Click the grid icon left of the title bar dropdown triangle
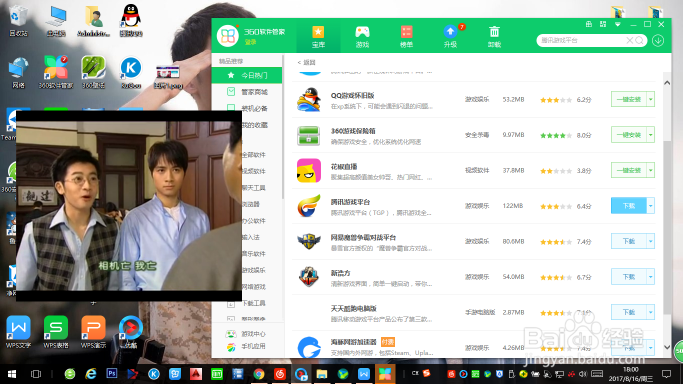 point(603,24)
